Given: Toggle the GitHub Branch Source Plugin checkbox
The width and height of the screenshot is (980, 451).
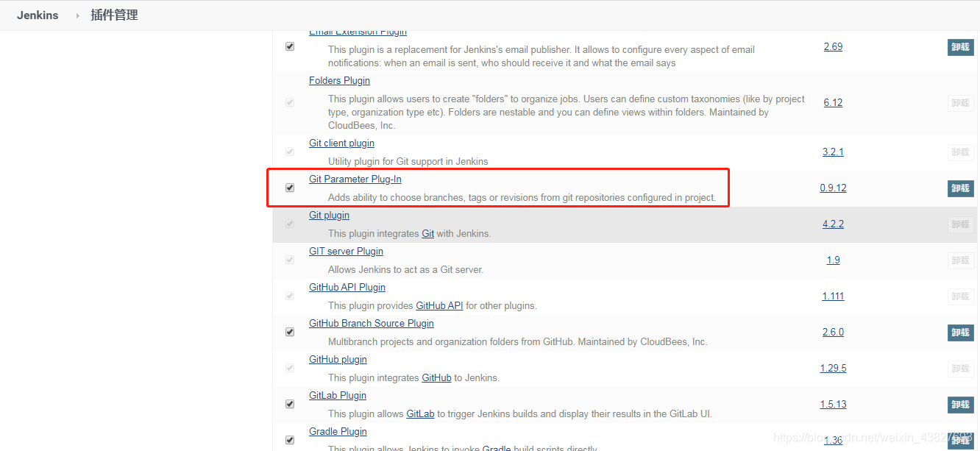Looking at the screenshot, I should (290, 332).
